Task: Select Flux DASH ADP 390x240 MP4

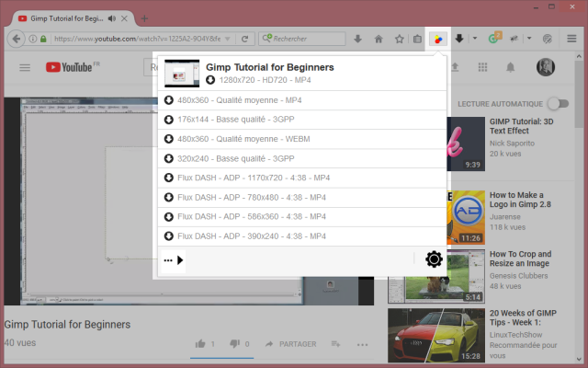Action: click(x=302, y=236)
